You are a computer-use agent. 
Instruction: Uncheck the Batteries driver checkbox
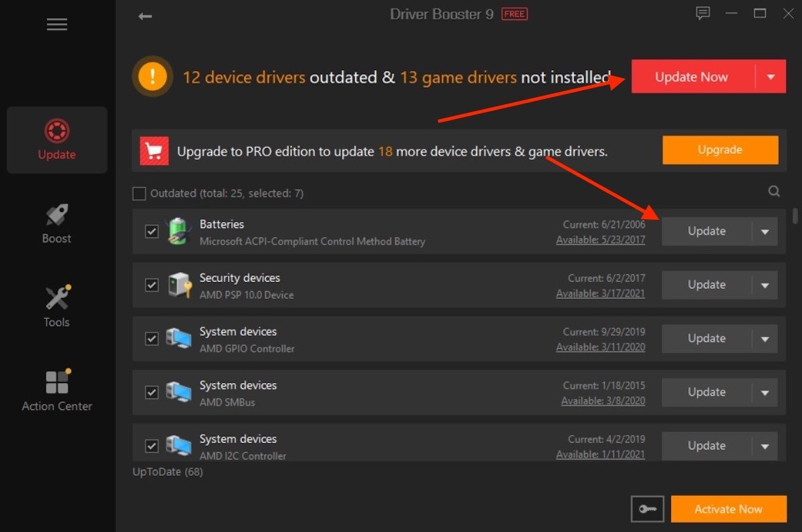point(152,231)
